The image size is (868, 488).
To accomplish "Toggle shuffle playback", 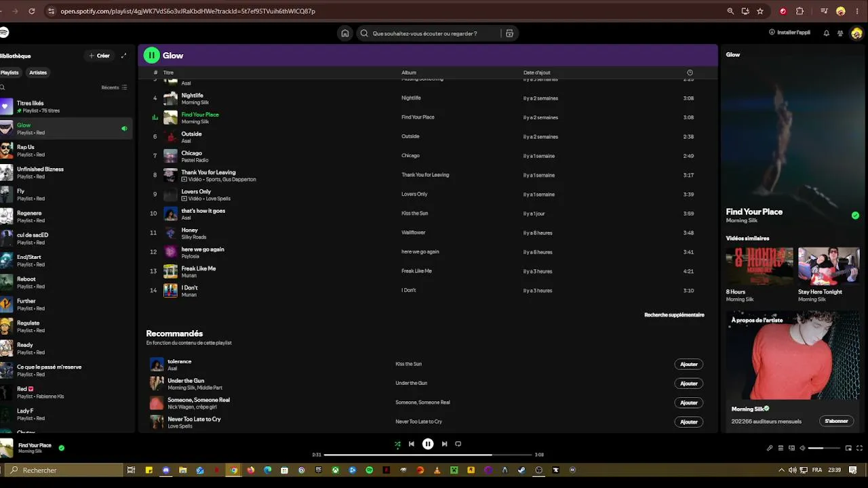I will tap(397, 444).
